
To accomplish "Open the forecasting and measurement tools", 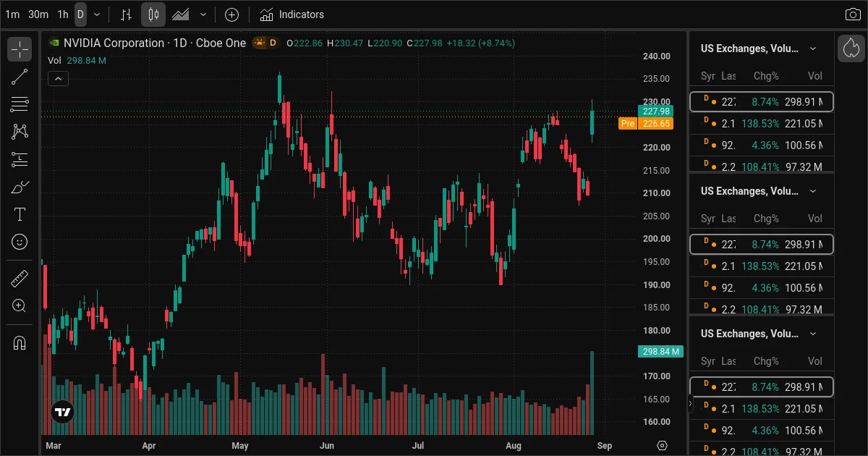I will pos(20,159).
